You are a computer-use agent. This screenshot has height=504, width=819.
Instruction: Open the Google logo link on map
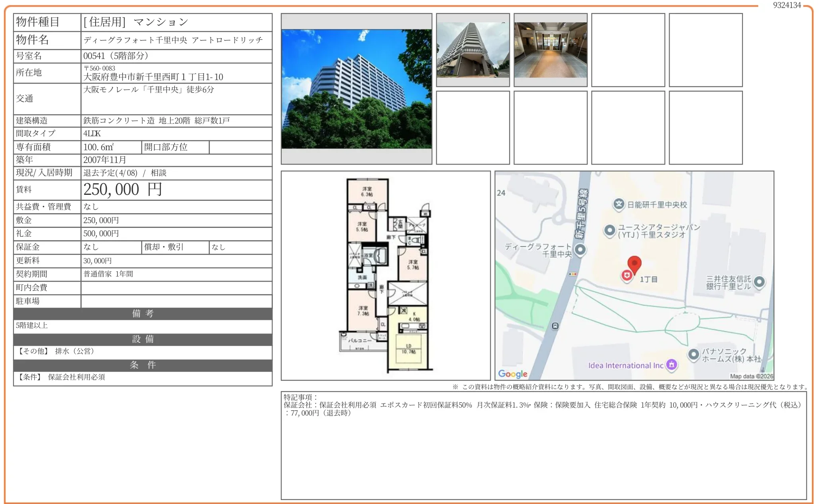point(513,374)
